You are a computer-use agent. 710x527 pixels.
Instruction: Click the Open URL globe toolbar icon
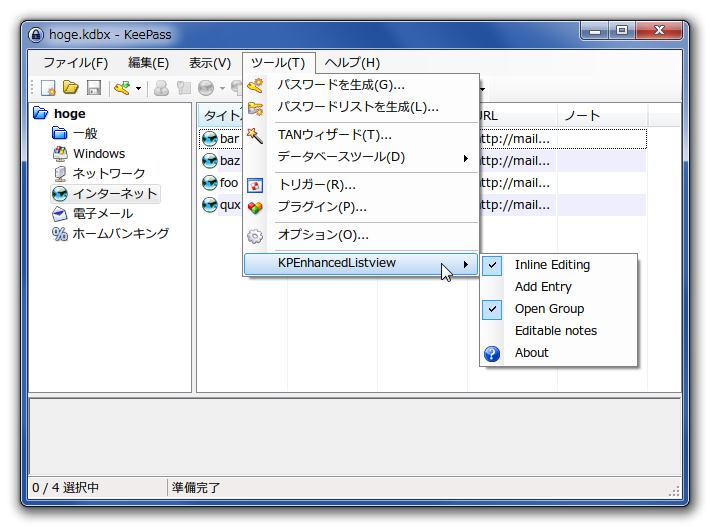(206, 88)
